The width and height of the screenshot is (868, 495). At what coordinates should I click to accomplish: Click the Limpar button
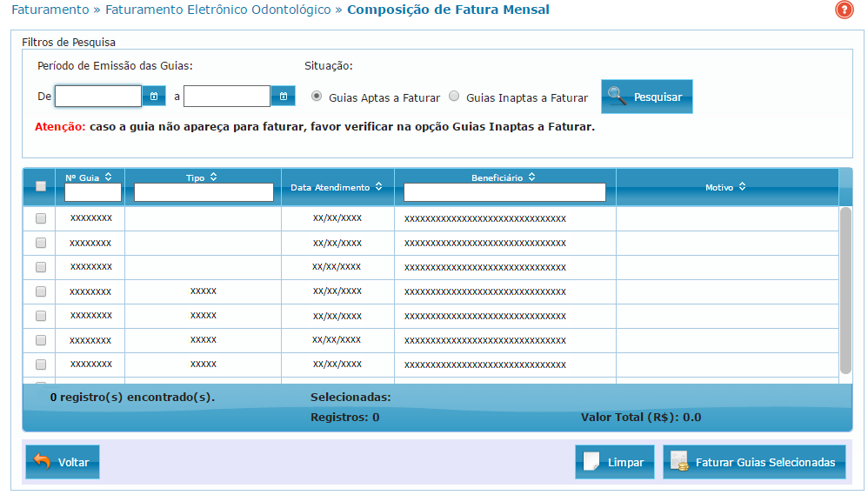[614, 462]
